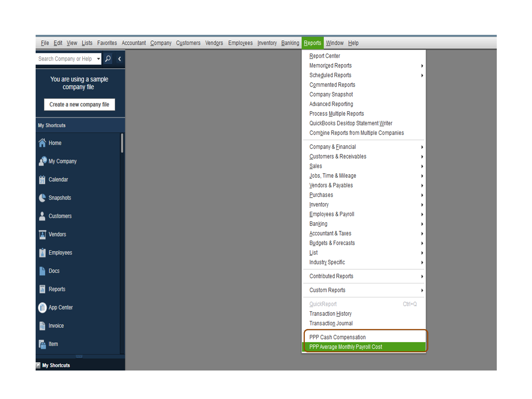Open the Employees menu in menu bar
This screenshot has width=532, height=399.
click(x=240, y=43)
